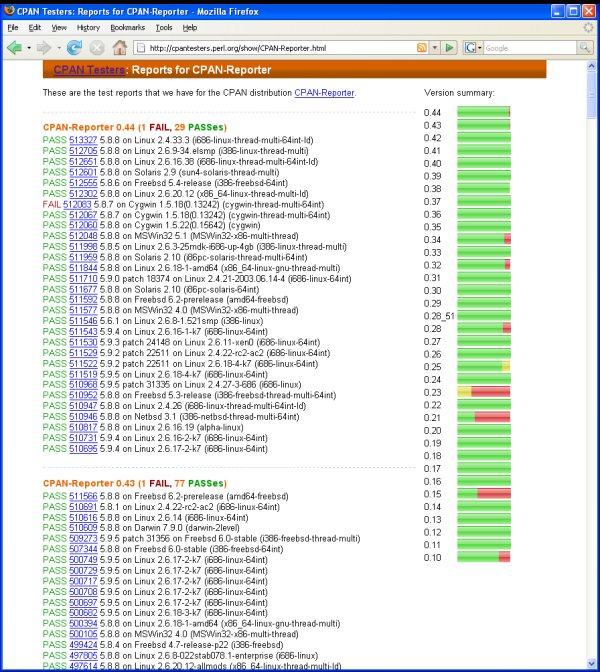The height and width of the screenshot is (672, 600).
Task: Open the Edit menu
Action: [x=35, y=28]
